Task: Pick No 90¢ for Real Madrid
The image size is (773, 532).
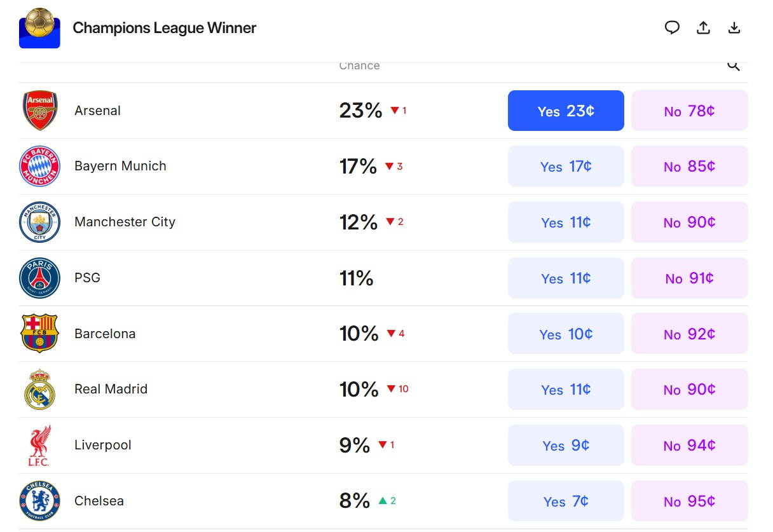Action: point(689,390)
